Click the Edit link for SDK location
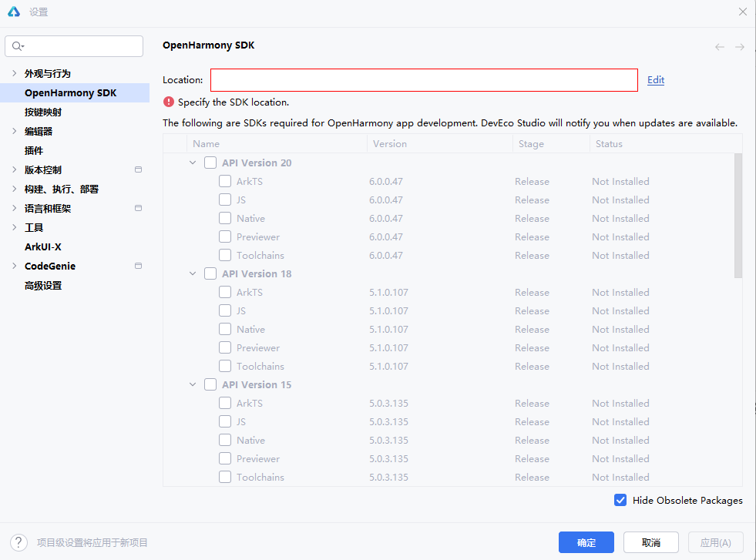The height and width of the screenshot is (560, 756). [655, 80]
